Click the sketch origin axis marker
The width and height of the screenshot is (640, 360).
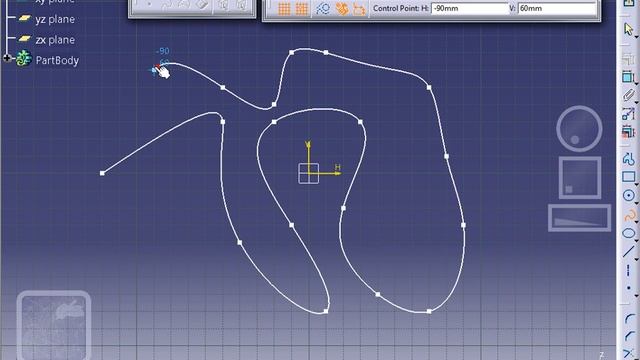point(309,173)
